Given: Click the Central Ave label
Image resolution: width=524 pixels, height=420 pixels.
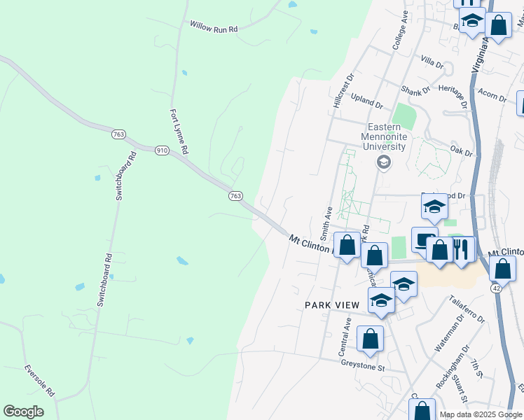Looking at the screenshot, I should pos(345,337).
